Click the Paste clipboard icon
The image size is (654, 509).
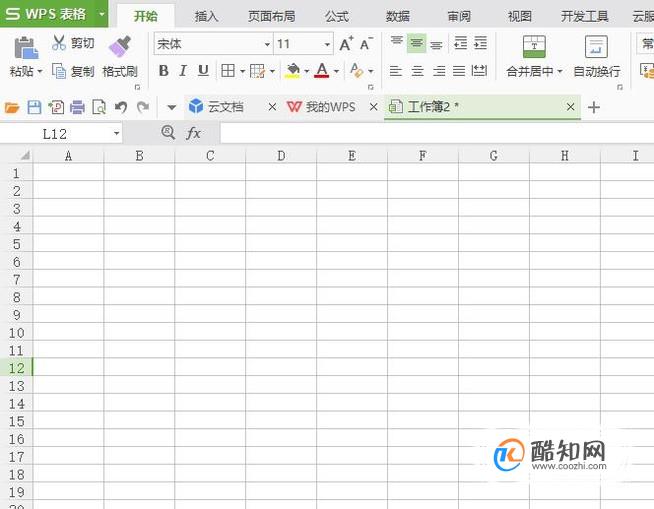pos(26,48)
